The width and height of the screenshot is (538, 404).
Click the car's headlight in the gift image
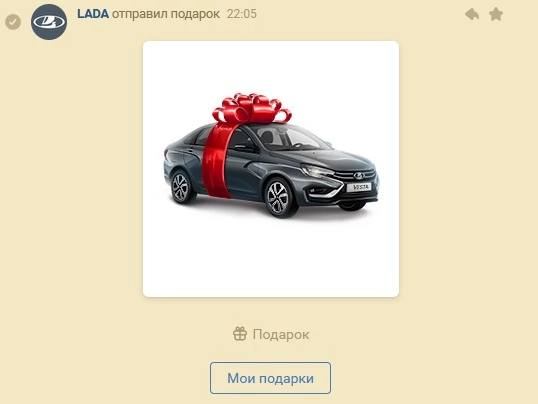316,171
